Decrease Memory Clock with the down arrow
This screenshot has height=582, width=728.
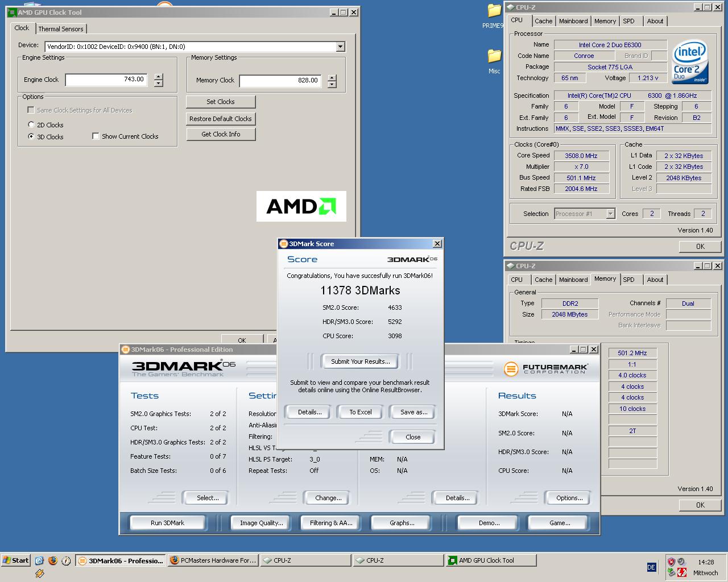point(332,85)
